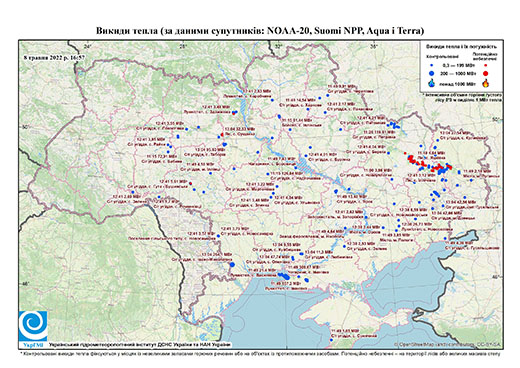Select the large blue marker cluster near Odesa
Viewport: 520px width, 368px height.
pyautogui.click(x=232, y=264)
